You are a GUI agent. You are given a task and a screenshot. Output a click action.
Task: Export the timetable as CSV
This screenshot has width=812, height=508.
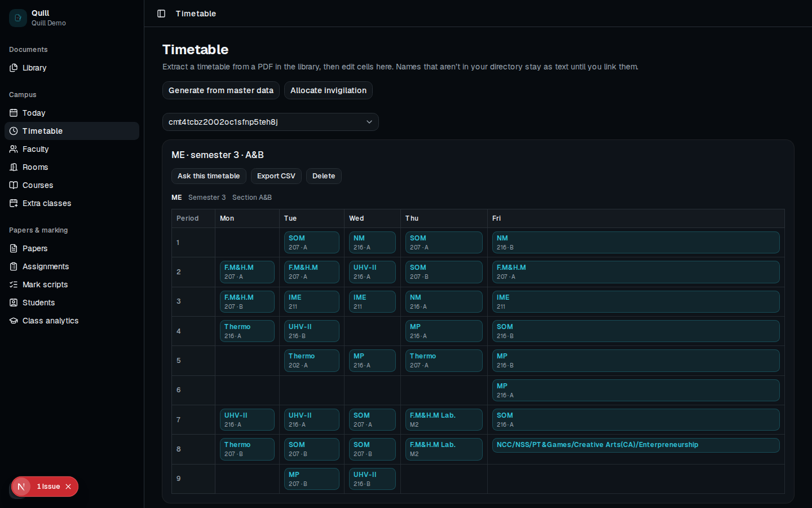click(x=276, y=176)
